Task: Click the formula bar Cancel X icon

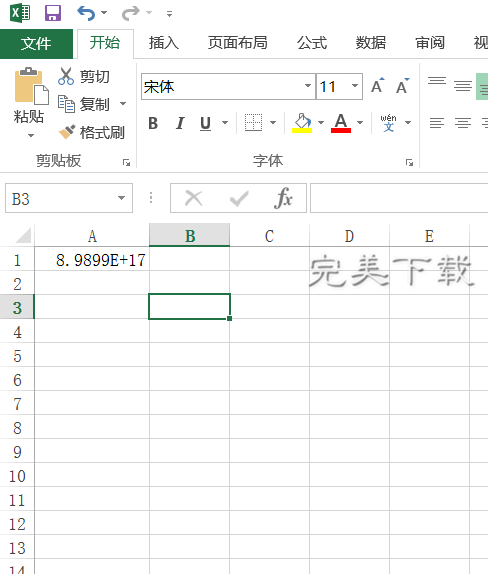Action: pyautogui.click(x=193, y=198)
